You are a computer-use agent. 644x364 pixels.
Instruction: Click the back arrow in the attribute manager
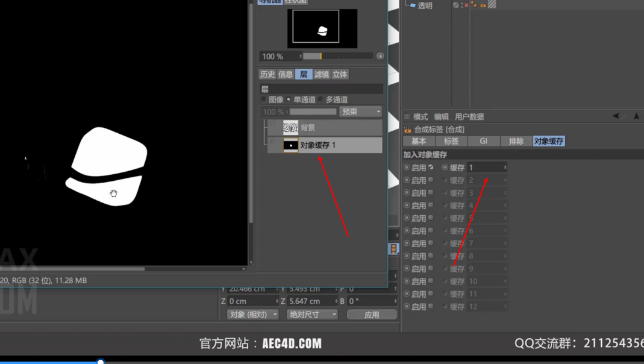click(616, 116)
